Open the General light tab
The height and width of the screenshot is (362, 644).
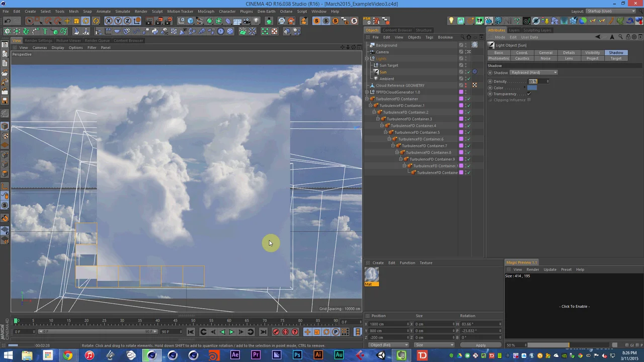545,52
